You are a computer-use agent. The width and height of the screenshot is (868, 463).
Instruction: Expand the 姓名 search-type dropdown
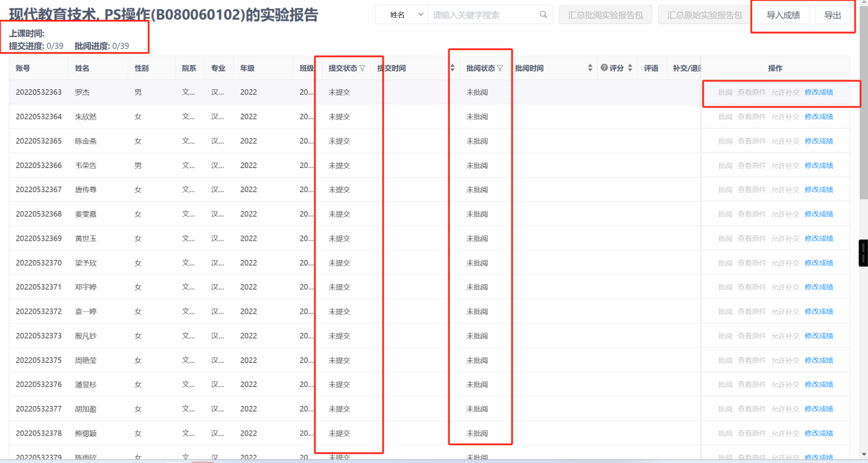tap(402, 15)
